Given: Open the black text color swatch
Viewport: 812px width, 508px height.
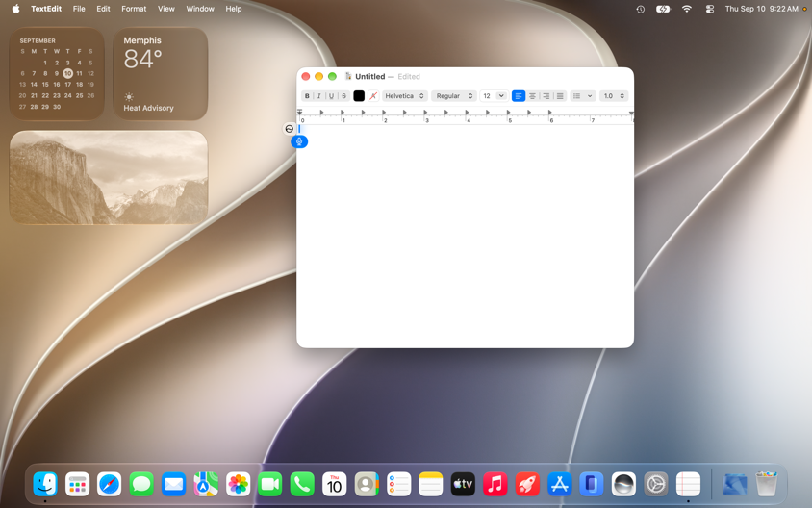Looking at the screenshot, I should [359, 96].
